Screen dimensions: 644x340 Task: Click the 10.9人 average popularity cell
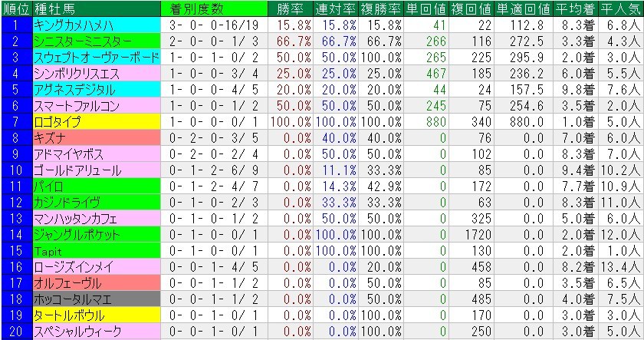click(621, 187)
